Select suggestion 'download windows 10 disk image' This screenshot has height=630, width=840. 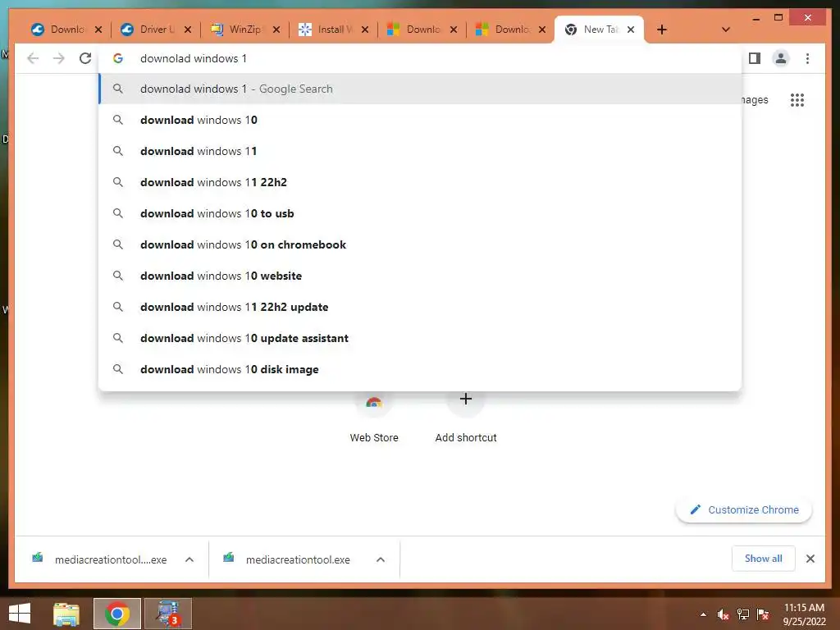(420, 369)
